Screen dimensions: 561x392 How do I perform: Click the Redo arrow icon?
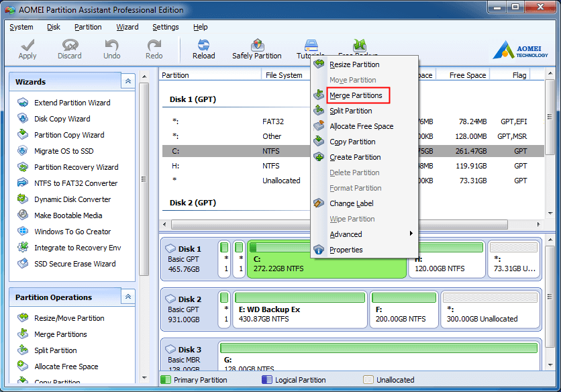pos(154,45)
